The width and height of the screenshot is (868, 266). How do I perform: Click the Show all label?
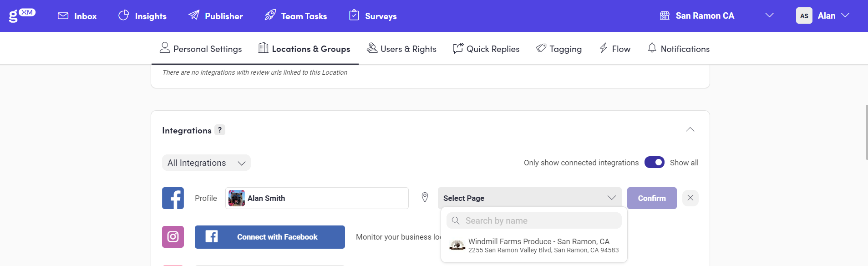point(684,163)
